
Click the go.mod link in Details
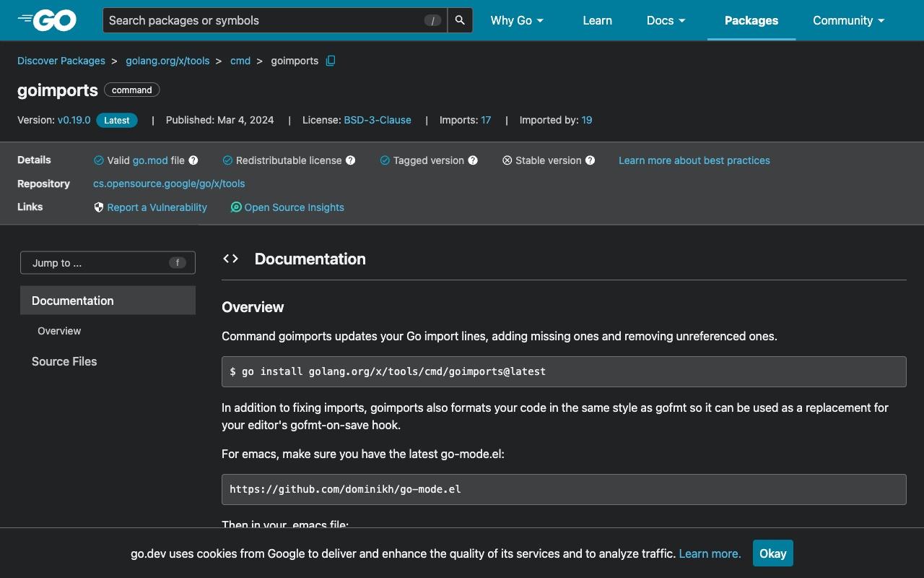tap(150, 160)
